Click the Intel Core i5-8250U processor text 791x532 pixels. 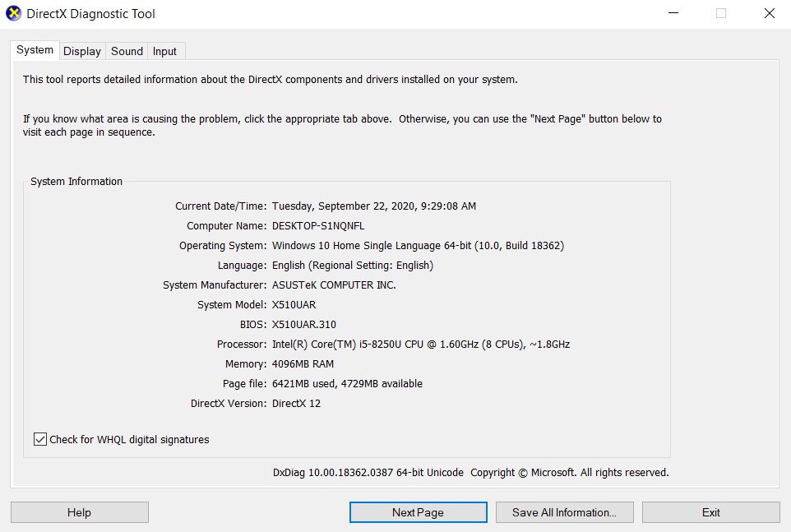pyautogui.click(x=420, y=345)
